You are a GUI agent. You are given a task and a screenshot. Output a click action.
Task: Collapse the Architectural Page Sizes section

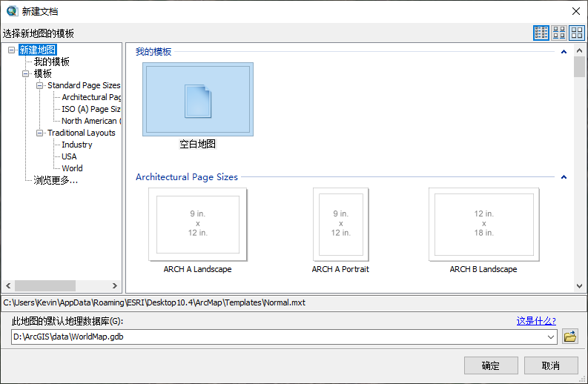[x=564, y=177]
